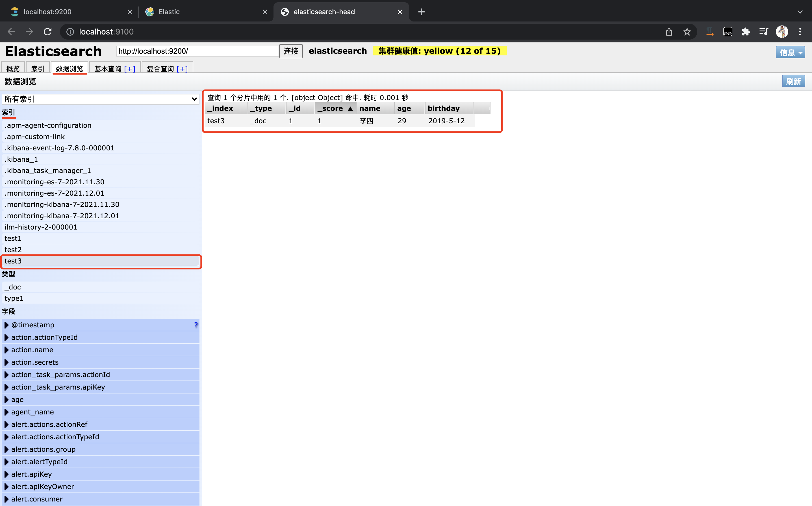The height and width of the screenshot is (506, 812).
Task: Click the 连接 connect button
Action: tap(291, 51)
